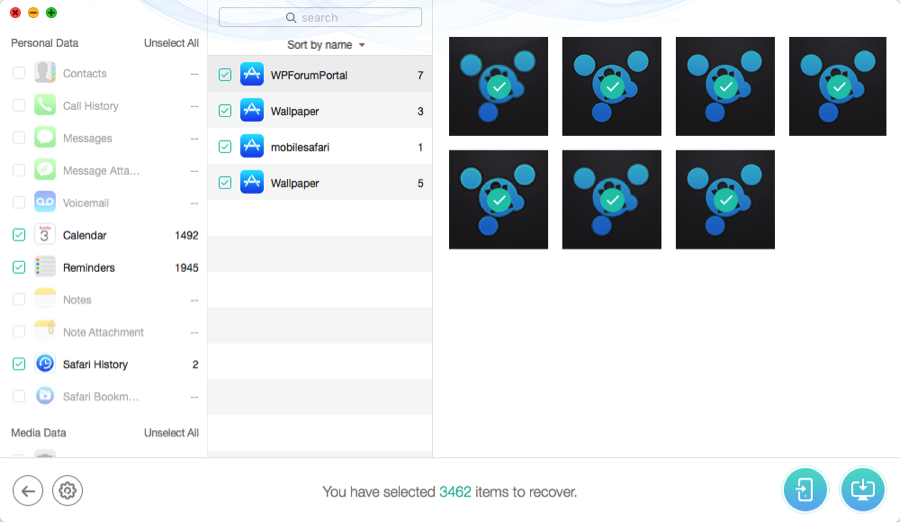Select the Messages category
The image size is (900, 523).
tap(87, 138)
